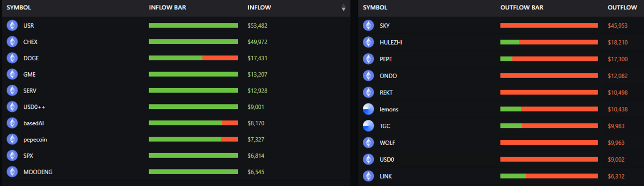The image size is (644, 186).
Task: Sort table using INFLOW sort arrows
Action: pos(343,7)
